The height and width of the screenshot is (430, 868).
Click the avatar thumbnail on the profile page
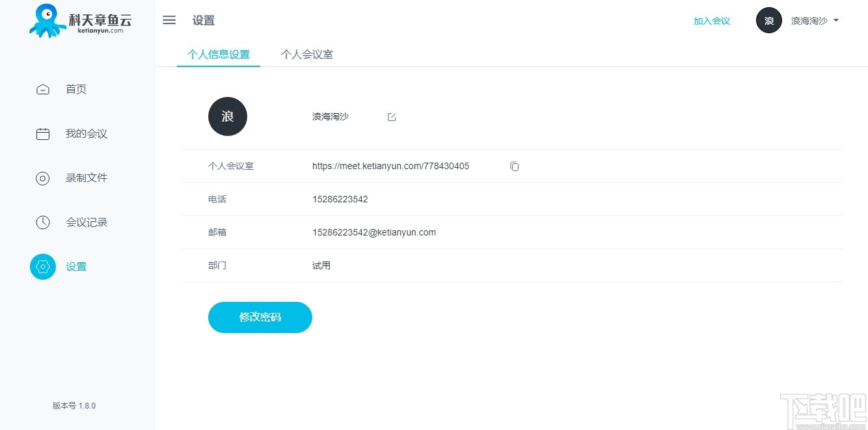coord(227,116)
